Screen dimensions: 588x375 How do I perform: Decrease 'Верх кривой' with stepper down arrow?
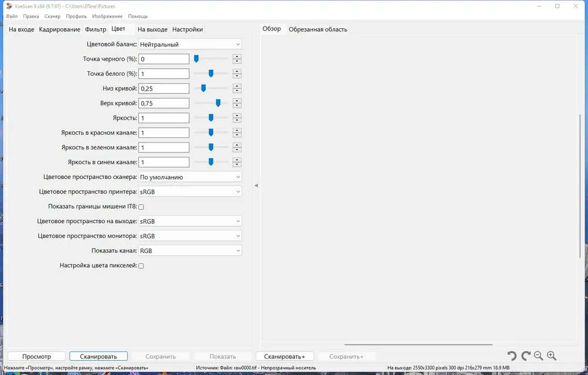[236, 105]
